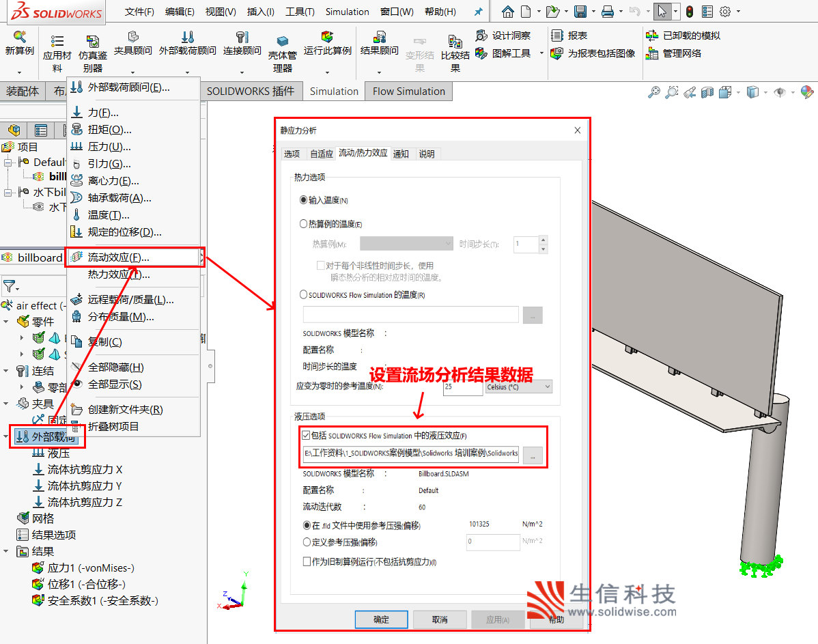Close the 静应力分析 dialog

578,130
